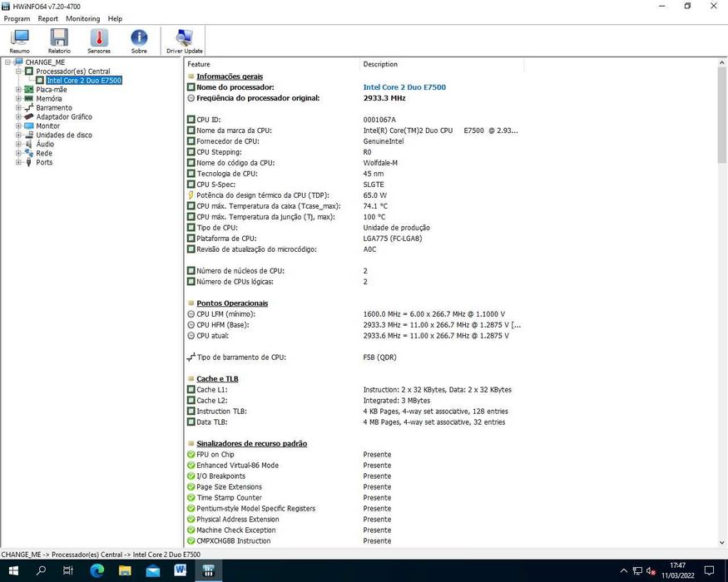Open the Monitoring menu
728x582 pixels.
pos(82,18)
